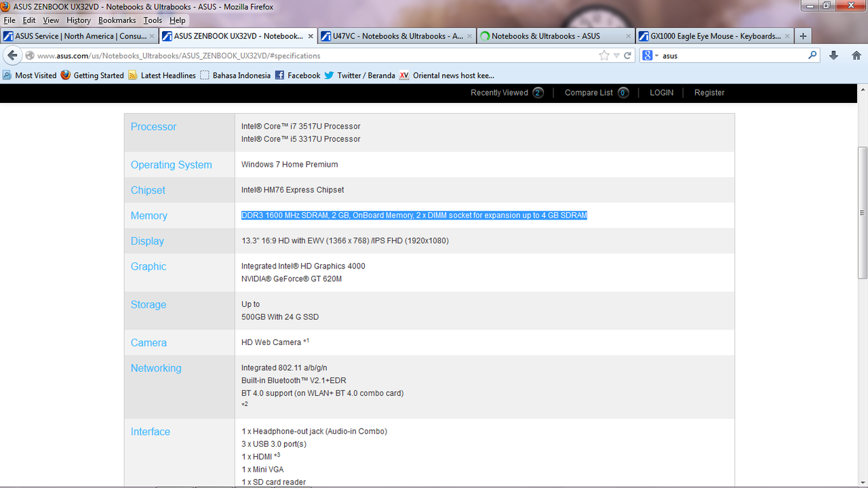The height and width of the screenshot is (488, 868).
Task: Close the U47VC Notebooks tab
Action: [470, 36]
